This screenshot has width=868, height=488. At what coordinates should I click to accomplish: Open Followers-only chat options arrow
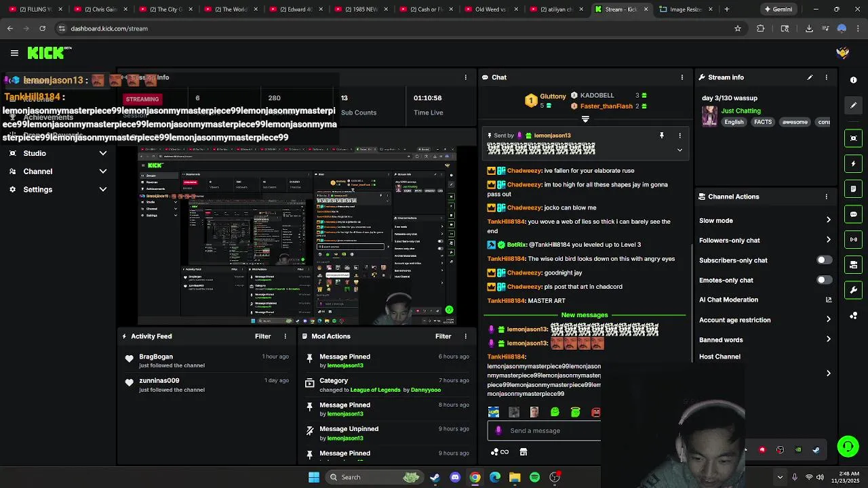tap(829, 240)
